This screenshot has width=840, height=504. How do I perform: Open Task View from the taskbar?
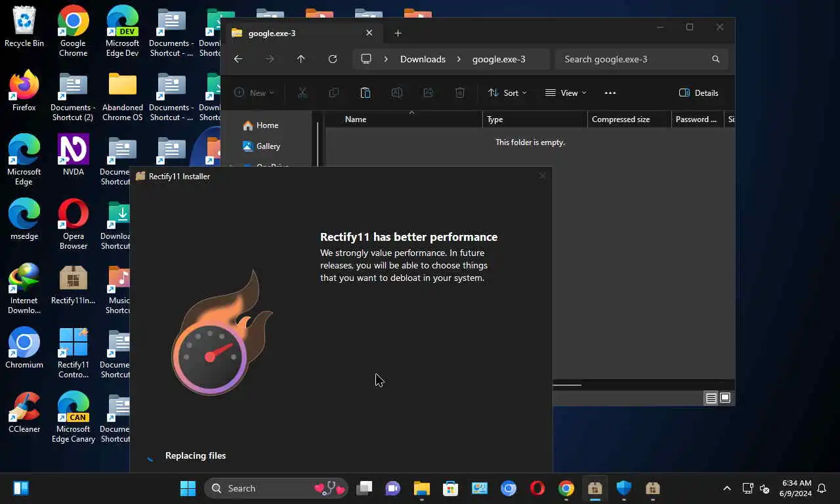[364, 488]
